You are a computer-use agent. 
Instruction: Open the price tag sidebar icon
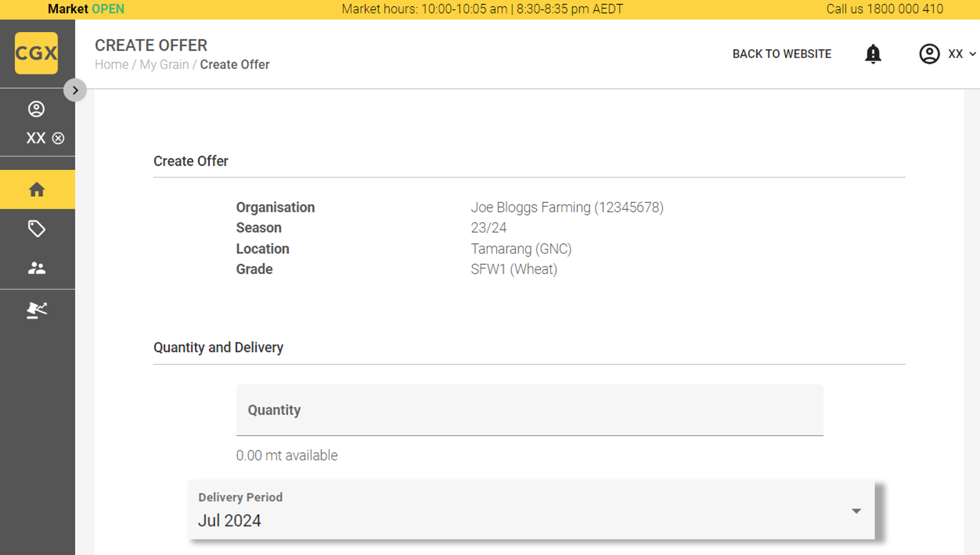[x=37, y=229]
